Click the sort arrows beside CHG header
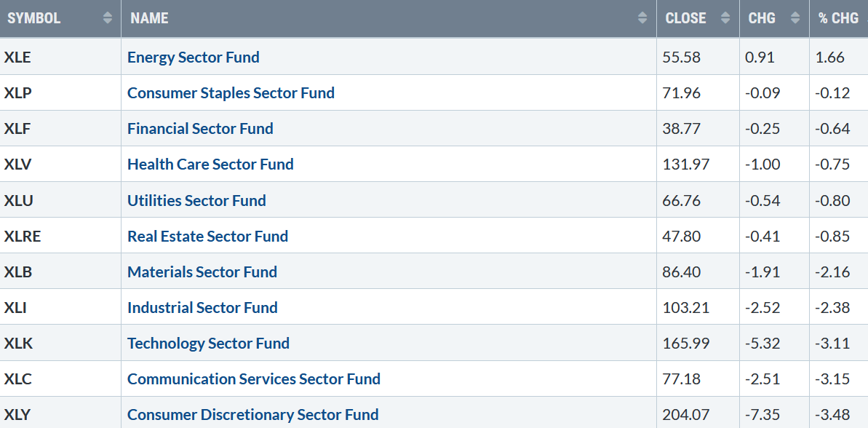The height and width of the screenshot is (428, 868). click(795, 18)
